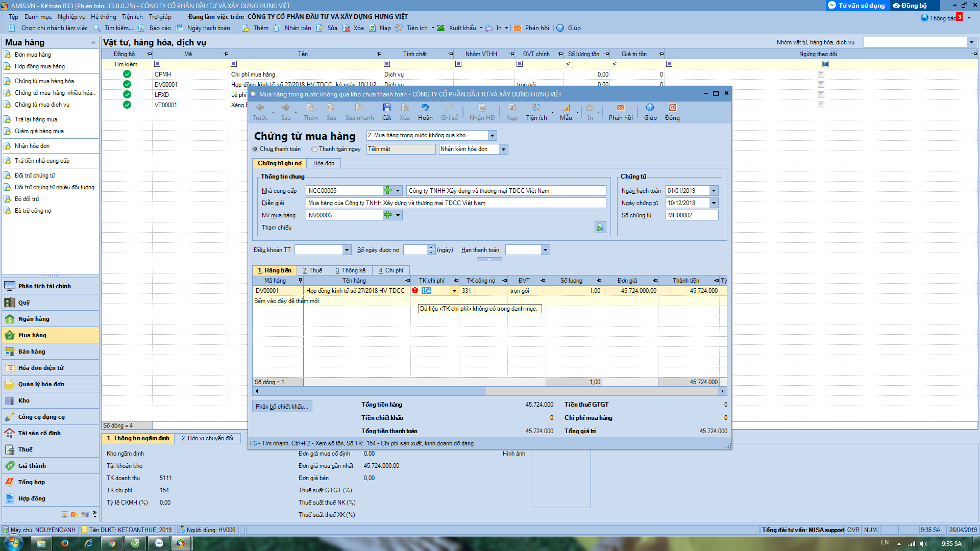
Task: Click green plus beside Nhà cung cấp field
Action: coord(388,191)
